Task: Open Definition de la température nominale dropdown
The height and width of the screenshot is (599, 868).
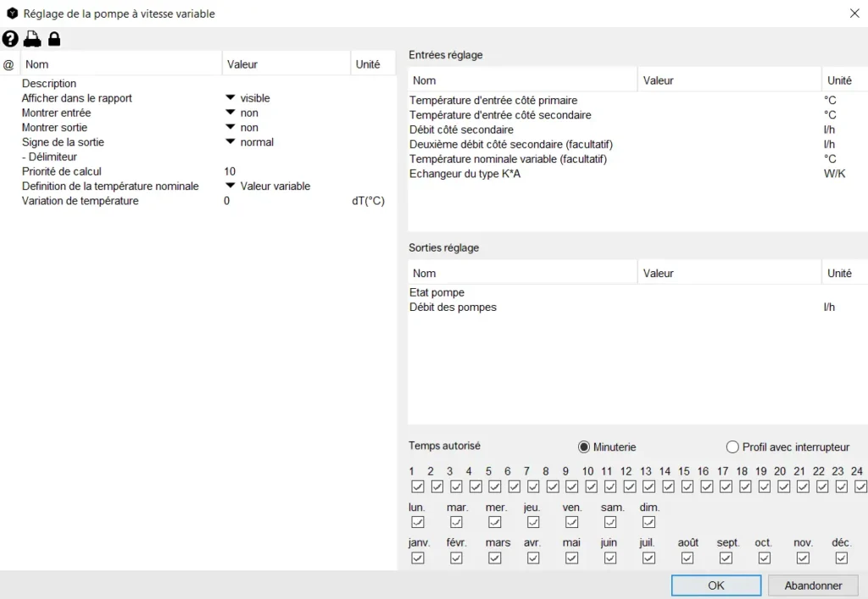Action: pyautogui.click(x=230, y=186)
